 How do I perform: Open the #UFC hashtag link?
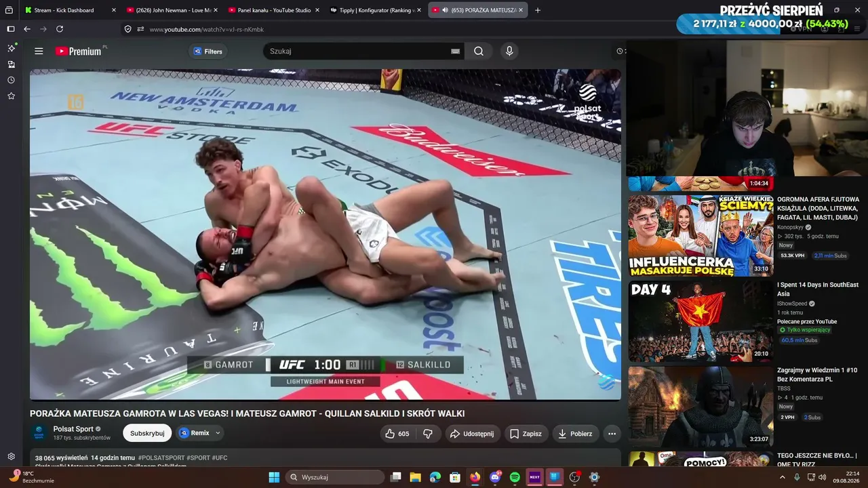220,458
